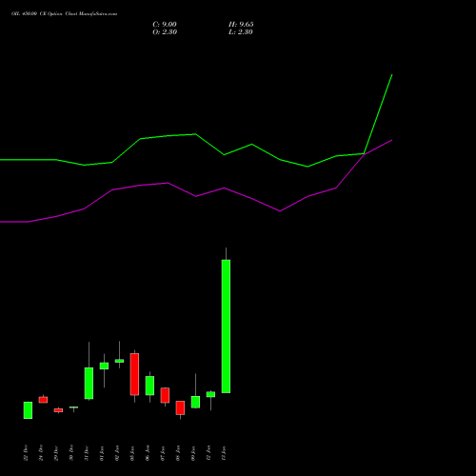Click the open value 'O: 2.30'
This screenshot has height=476, width=476.
click(x=165, y=32)
